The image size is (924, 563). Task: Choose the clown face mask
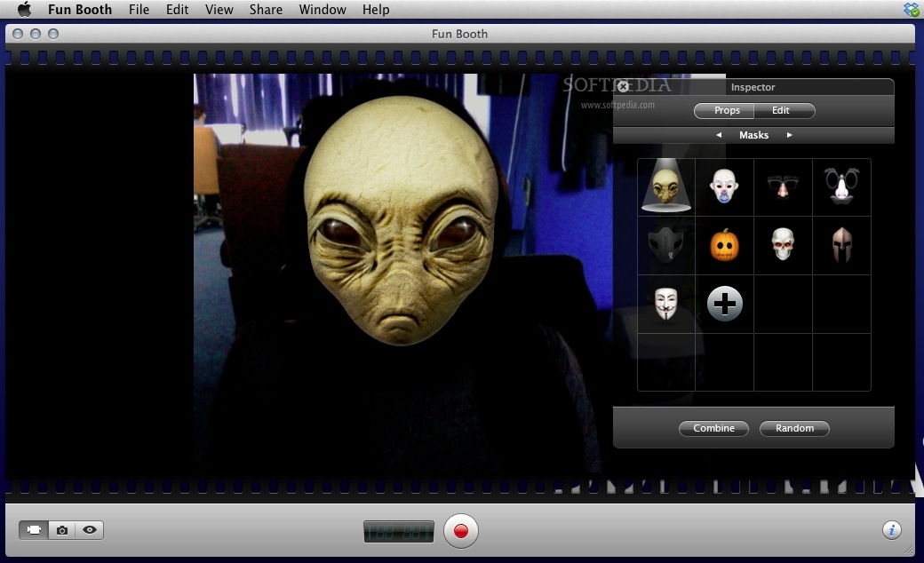pos(723,186)
